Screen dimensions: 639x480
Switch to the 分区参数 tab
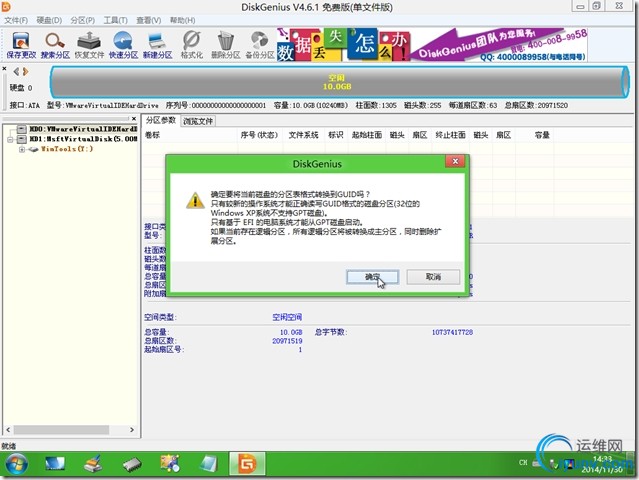[x=161, y=120]
